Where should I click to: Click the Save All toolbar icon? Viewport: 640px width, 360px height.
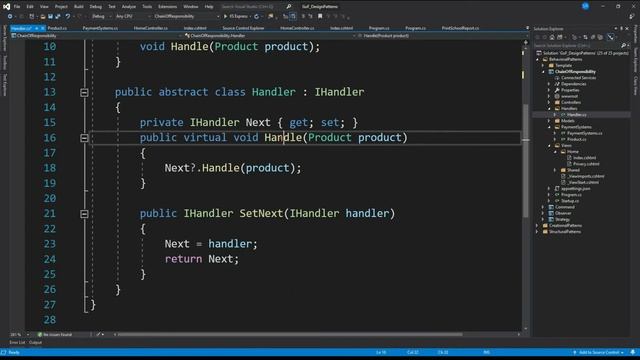tap(58, 16)
